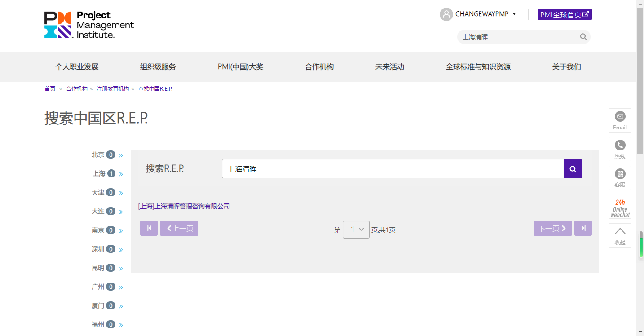Image resolution: width=644 pixels, height=336 pixels.
Task: Open the Email contact panel
Action: (x=620, y=120)
